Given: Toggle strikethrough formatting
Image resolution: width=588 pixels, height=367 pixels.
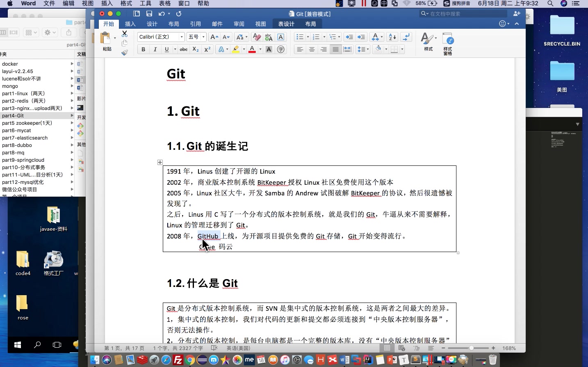Looking at the screenshot, I should tap(184, 49).
